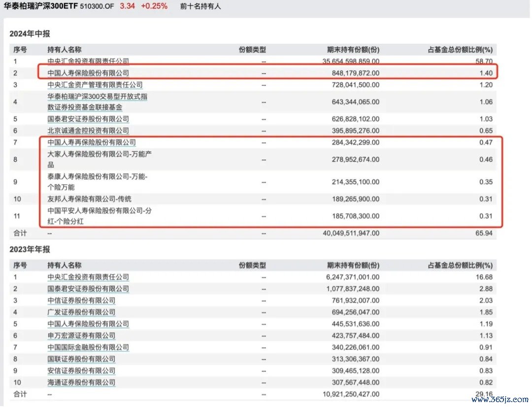Open 国泰君安证券股份有限公司 link in 2023年年报 table
Screen dimensions: 532x407
pyautogui.click(x=88, y=289)
